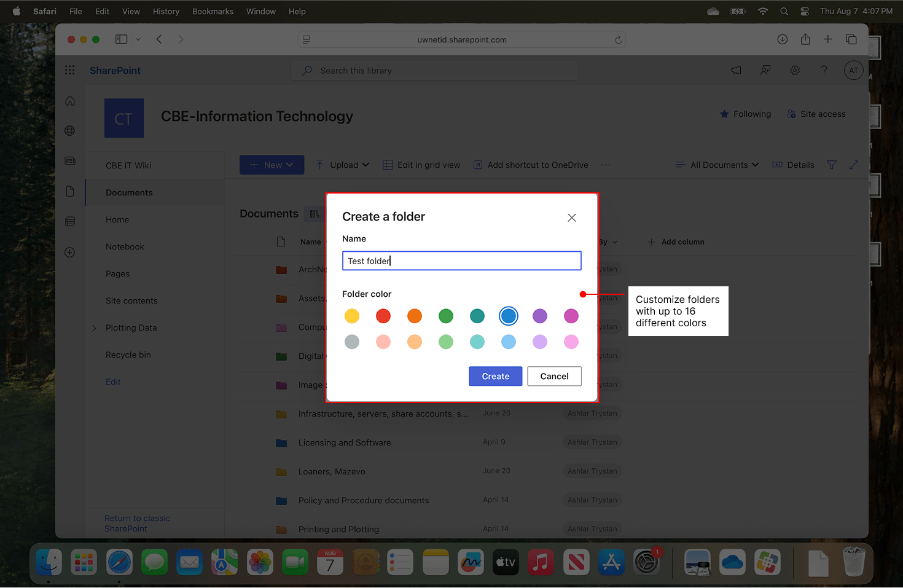Open SharePoint settings gear
The height and width of the screenshot is (588, 903).
[x=794, y=70]
